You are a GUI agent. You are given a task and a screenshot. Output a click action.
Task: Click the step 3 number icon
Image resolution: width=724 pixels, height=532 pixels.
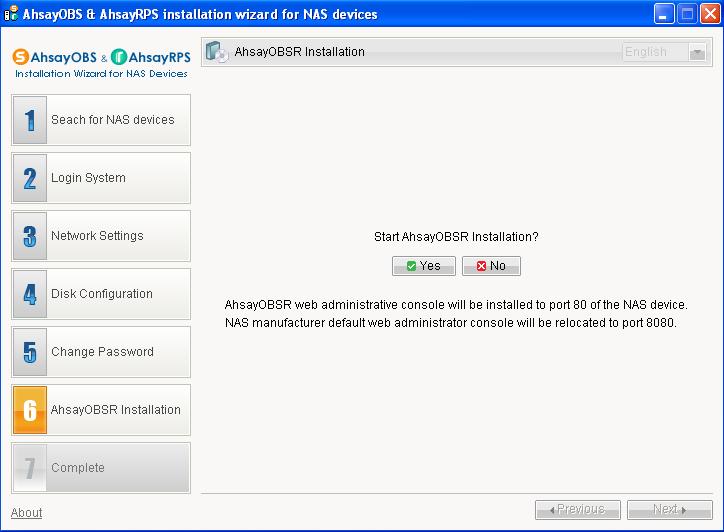pyautogui.click(x=30, y=236)
